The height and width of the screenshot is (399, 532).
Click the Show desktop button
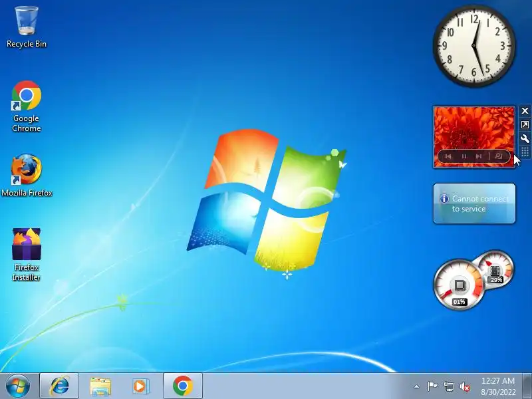pyautogui.click(x=527, y=386)
